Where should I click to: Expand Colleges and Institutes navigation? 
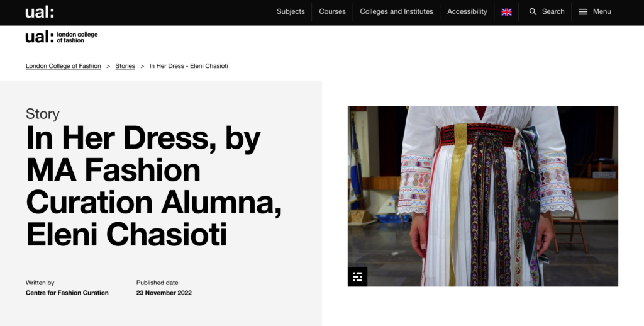pyautogui.click(x=396, y=12)
